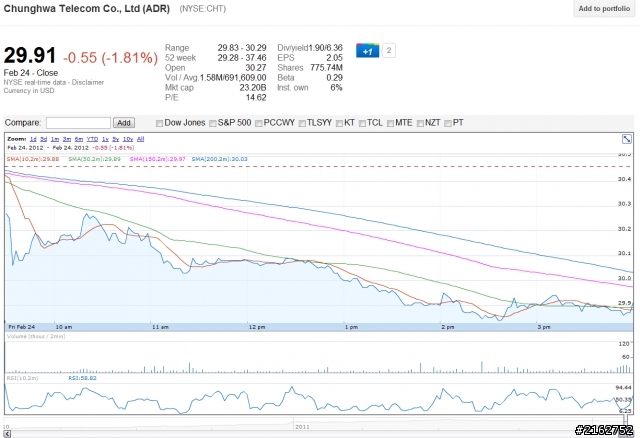Click the RSI(10,2m) label
Screen dimensions: 640x438
coord(22,378)
